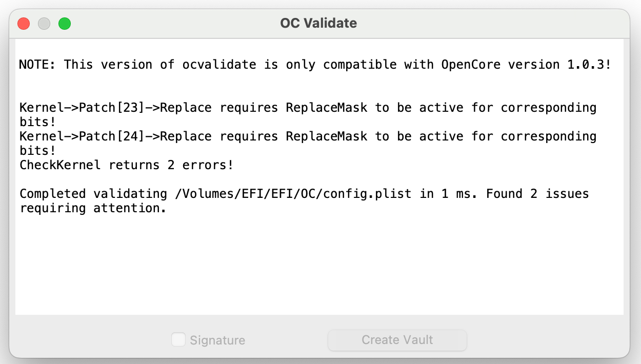The width and height of the screenshot is (641, 364).
Task: Click the Signature label text
Action: coord(217,340)
